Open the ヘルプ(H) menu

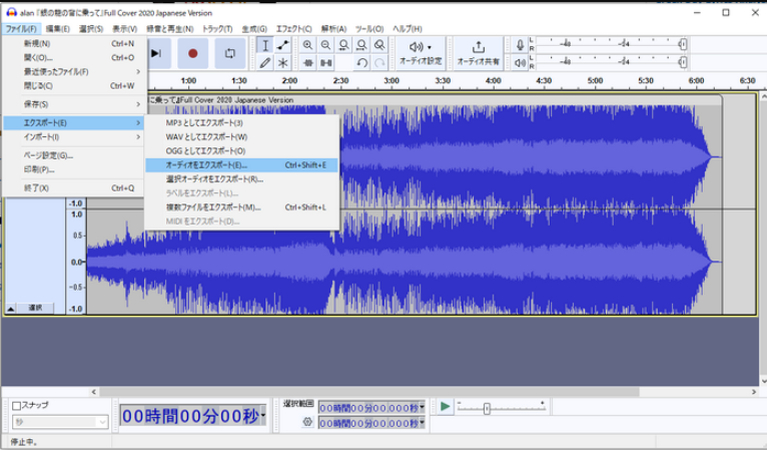(x=407, y=29)
